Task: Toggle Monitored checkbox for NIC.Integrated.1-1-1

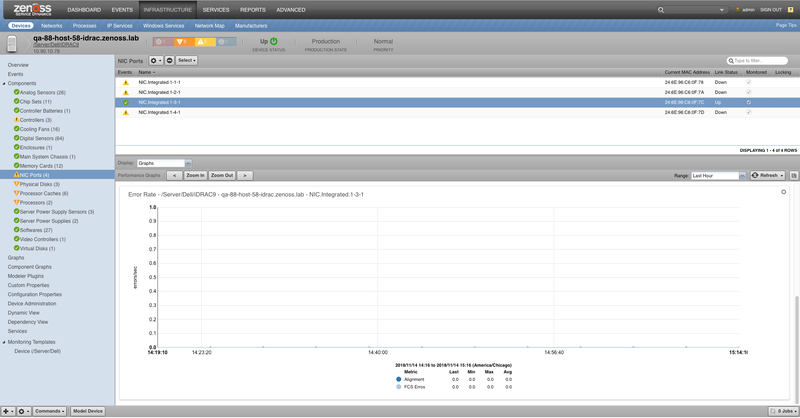Action: tap(748, 82)
